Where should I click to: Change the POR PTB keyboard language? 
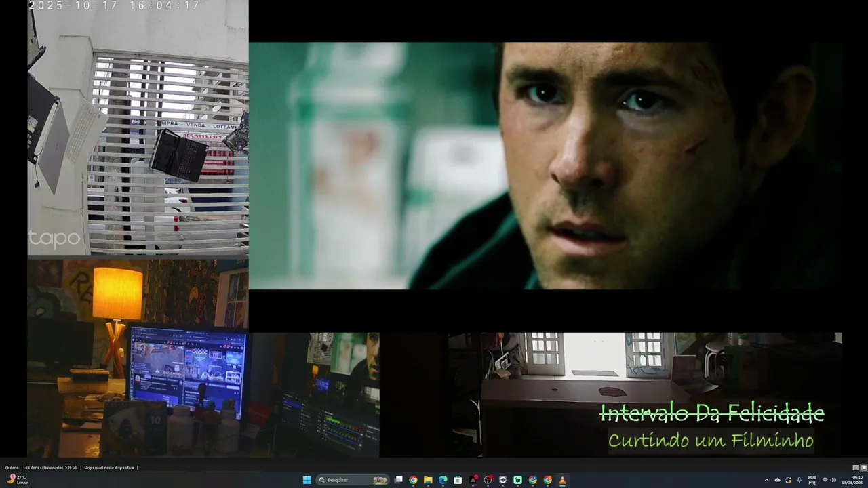(x=812, y=480)
